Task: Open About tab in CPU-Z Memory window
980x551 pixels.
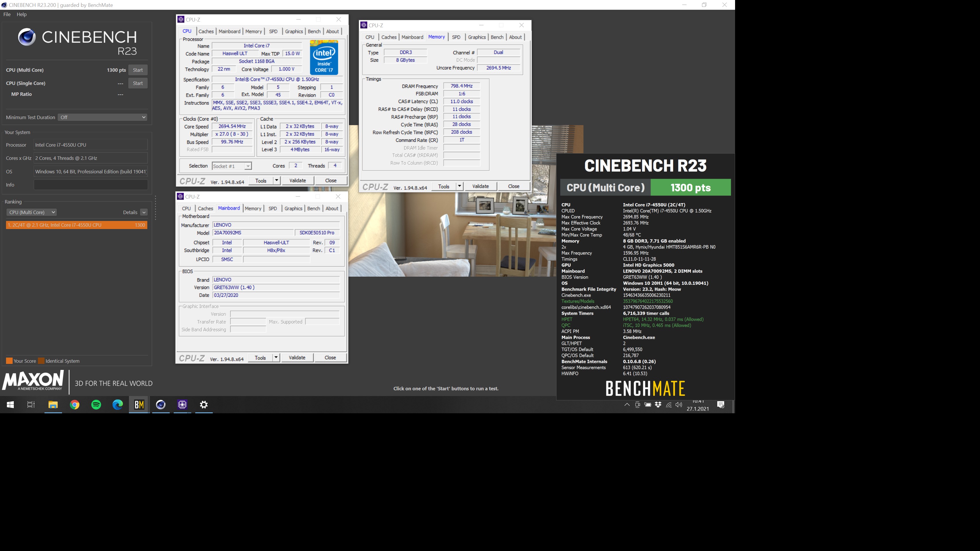Action: (515, 37)
